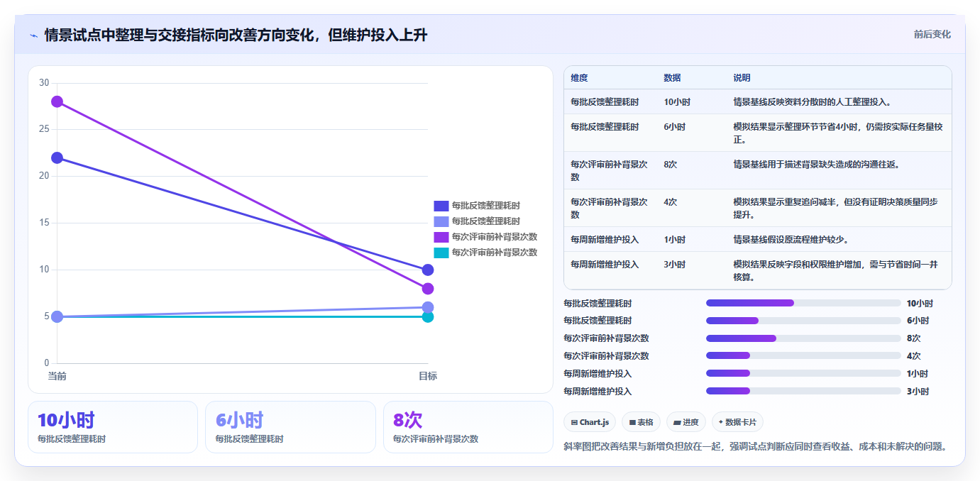Click the 30 tick on the y-axis

[44, 83]
